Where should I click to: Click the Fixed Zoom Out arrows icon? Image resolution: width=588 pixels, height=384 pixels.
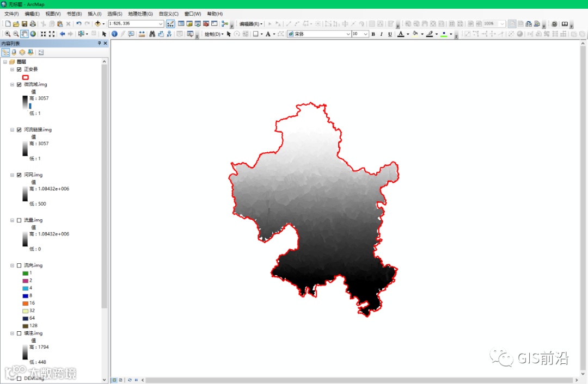[52, 34]
